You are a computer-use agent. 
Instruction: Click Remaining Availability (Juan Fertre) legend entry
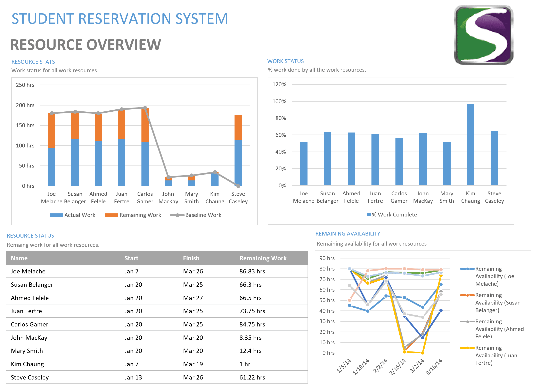point(489,355)
